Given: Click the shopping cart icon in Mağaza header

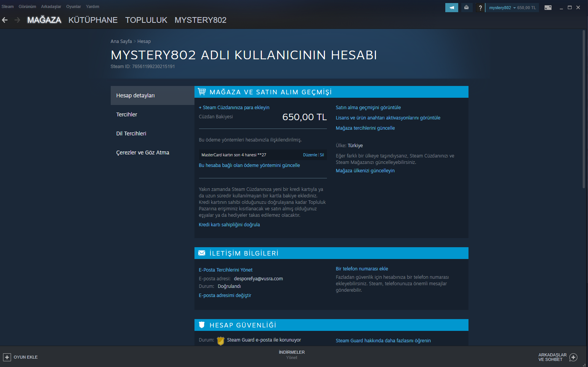Looking at the screenshot, I should pos(202,92).
